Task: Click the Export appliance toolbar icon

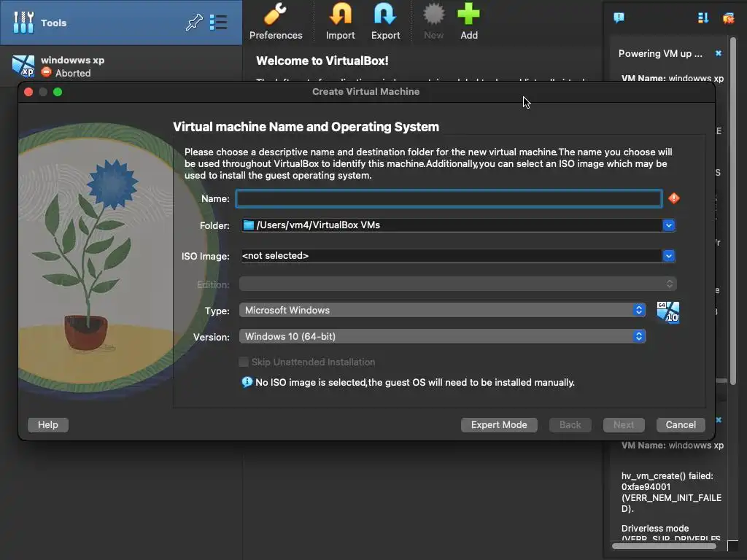Action: point(385,21)
